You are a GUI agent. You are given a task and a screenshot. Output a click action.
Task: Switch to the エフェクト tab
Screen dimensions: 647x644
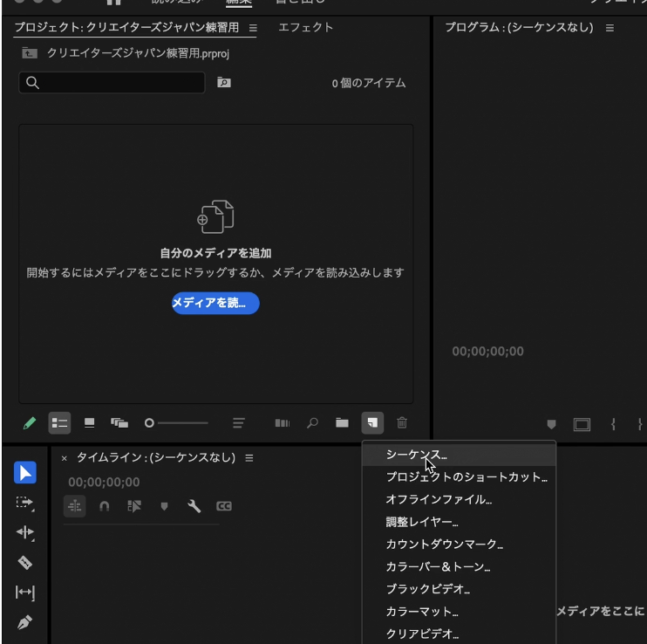pos(305,27)
